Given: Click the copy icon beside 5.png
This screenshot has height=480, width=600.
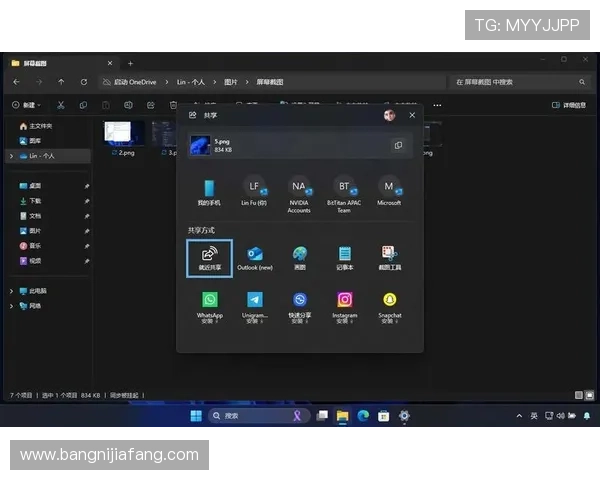Looking at the screenshot, I should 398,145.
